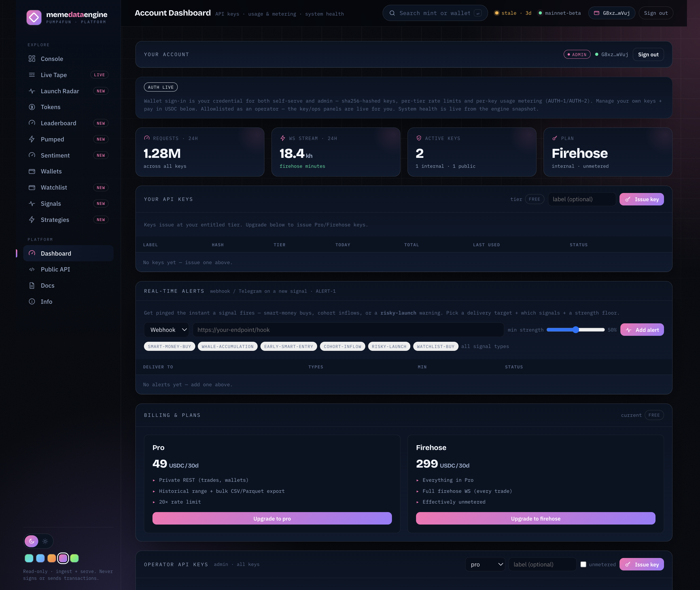Click the Signals pulse icon

(32, 204)
